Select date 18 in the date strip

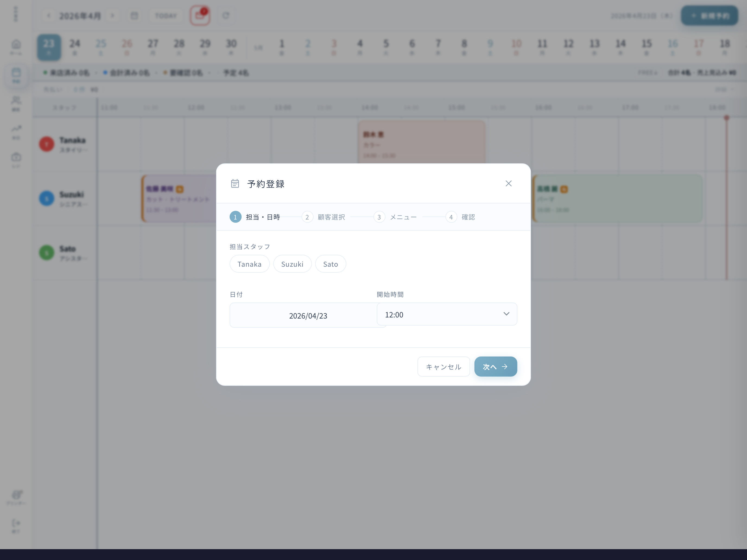click(x=725, y=47)
